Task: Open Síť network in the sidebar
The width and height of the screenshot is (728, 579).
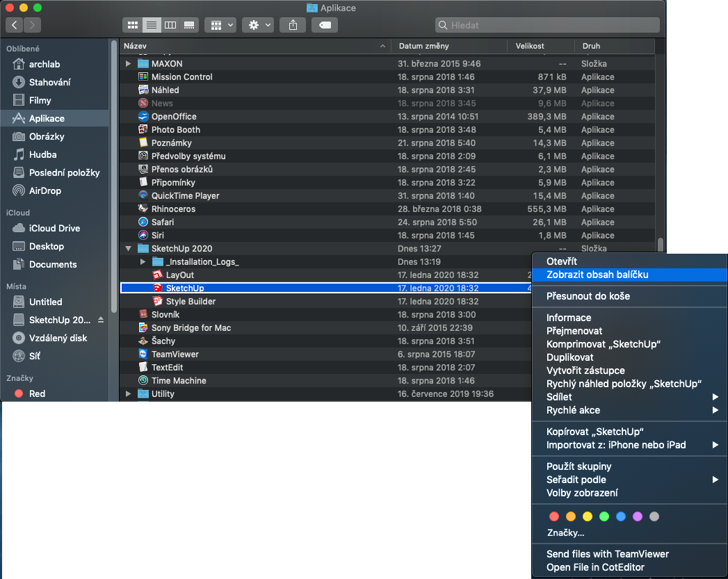Action: [55, 357]
